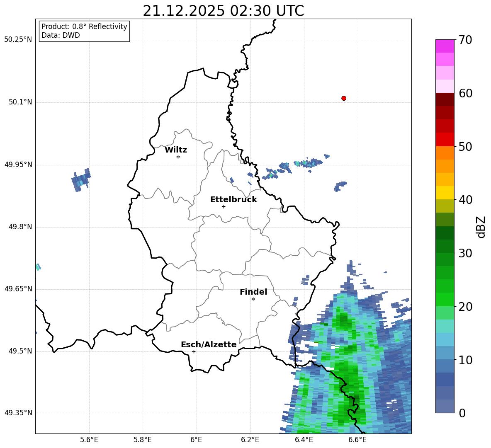Click the bright green colorbar segment near 20
The height and width of the screenshot is (448, 491).
(445, 299)
